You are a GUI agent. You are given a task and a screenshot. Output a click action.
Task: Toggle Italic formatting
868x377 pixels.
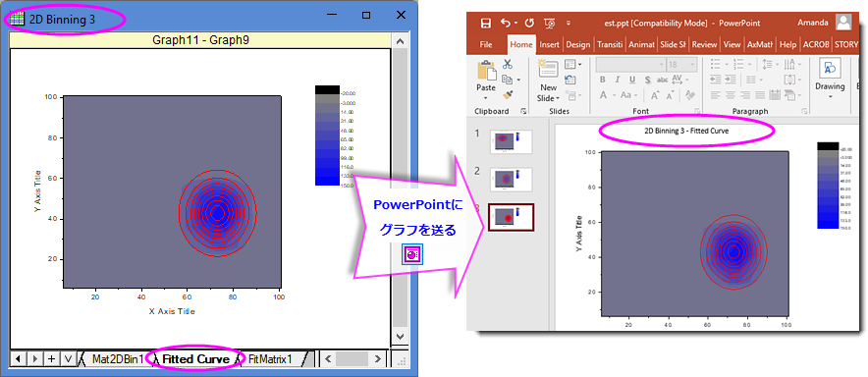point(618,80)
